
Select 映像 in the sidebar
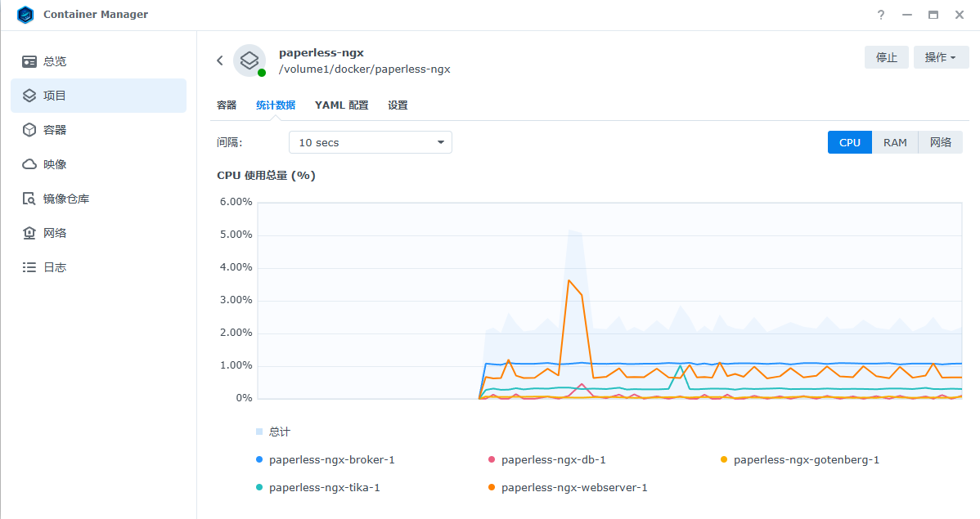pyautogui.click(x=99, y=164)
